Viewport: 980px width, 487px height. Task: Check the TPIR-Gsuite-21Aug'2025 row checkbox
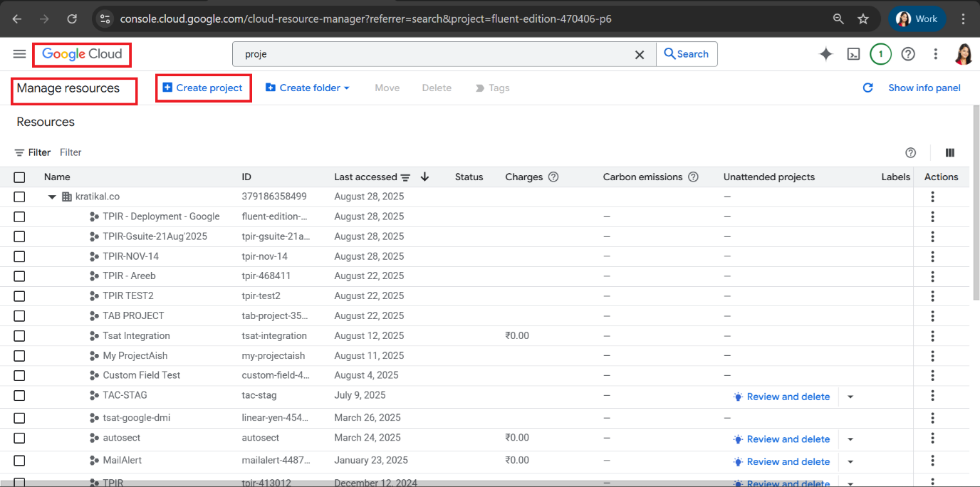coord(19,236)
